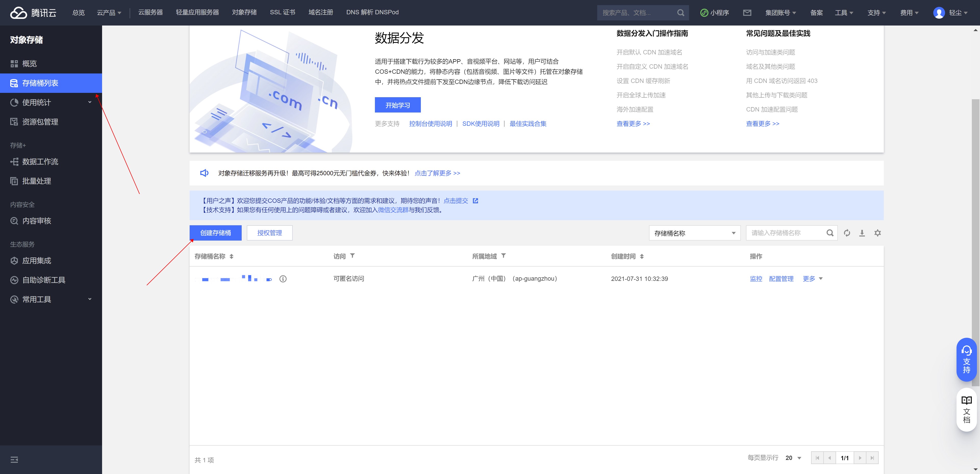Image resolution: width=980 pixels, height=474 pixels.
Task: Open table settings gear icon
Action: pyautogui.click(x=878, y=233)
